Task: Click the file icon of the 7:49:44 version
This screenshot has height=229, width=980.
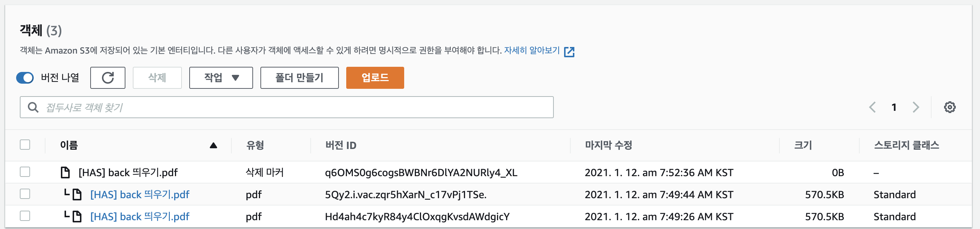Action: (x=77, y=195)
